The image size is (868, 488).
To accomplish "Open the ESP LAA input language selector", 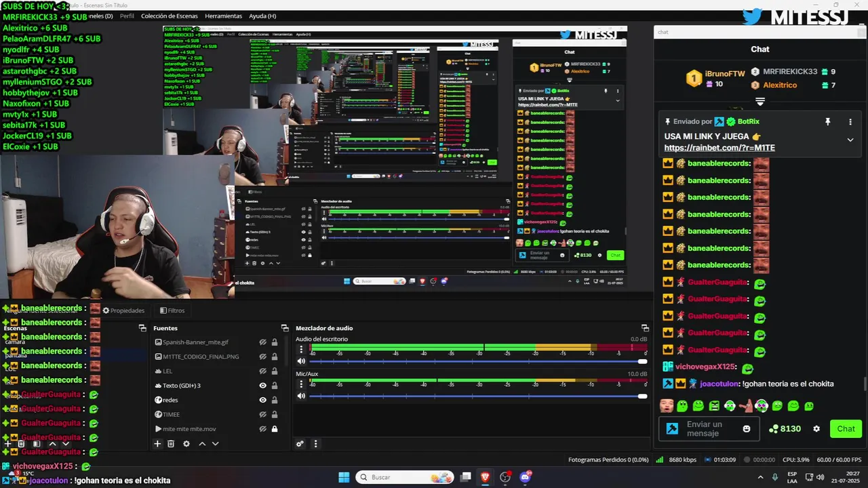I will coord(792,477).
